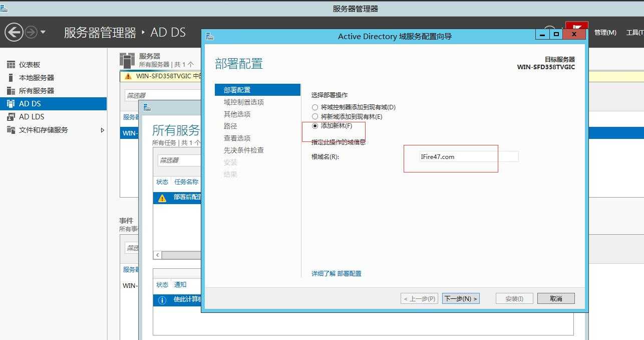Select the AD DS icon in the sidebar
The width and height of the screenshot is (644, 340).
point(11,104)
